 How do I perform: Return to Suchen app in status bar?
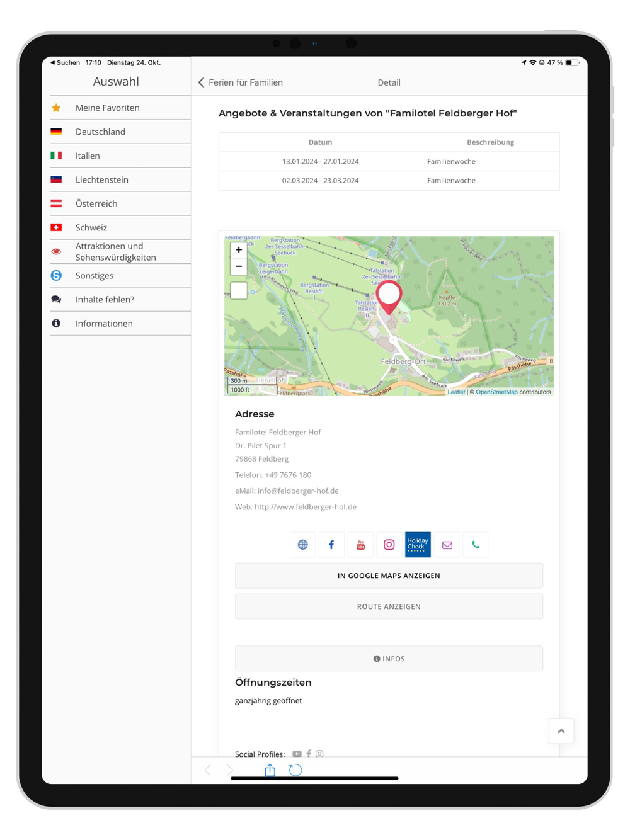click(66, 63)
